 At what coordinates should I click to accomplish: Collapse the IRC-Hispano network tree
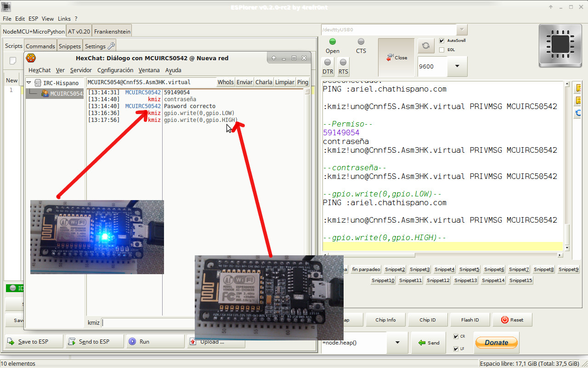(x=28, y=83)
